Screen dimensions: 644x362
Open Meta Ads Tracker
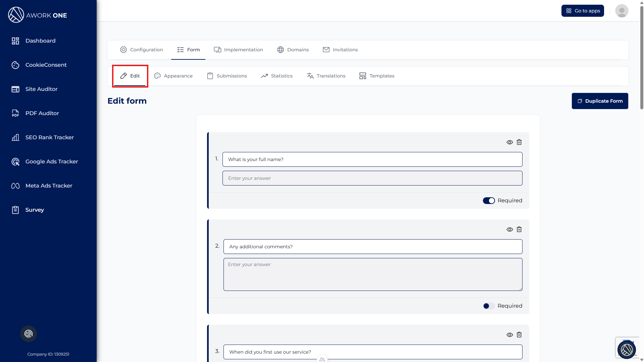(x=49, y=186)
